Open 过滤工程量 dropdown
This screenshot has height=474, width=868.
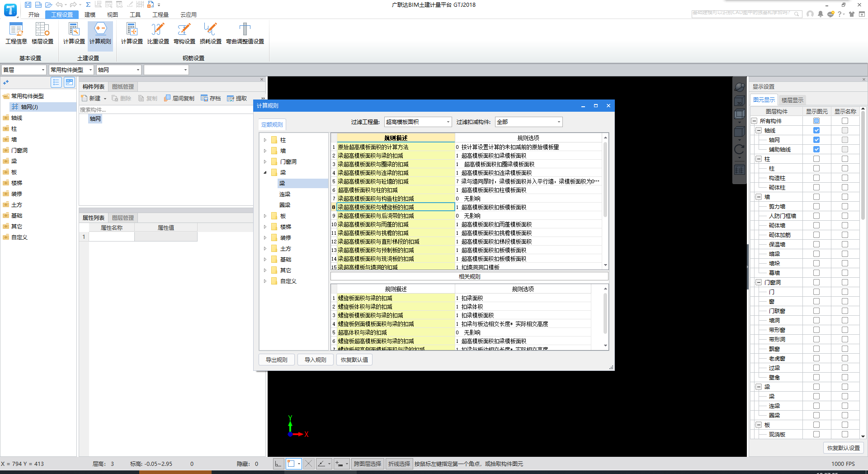(x=418, y=122)
